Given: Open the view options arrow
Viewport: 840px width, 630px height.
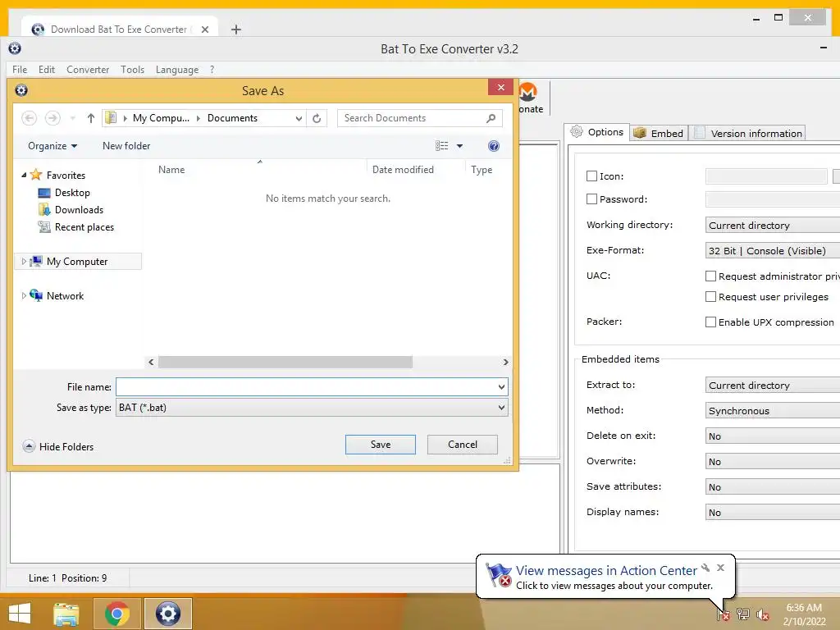Looking at the screenshot, I should (459, 146).
